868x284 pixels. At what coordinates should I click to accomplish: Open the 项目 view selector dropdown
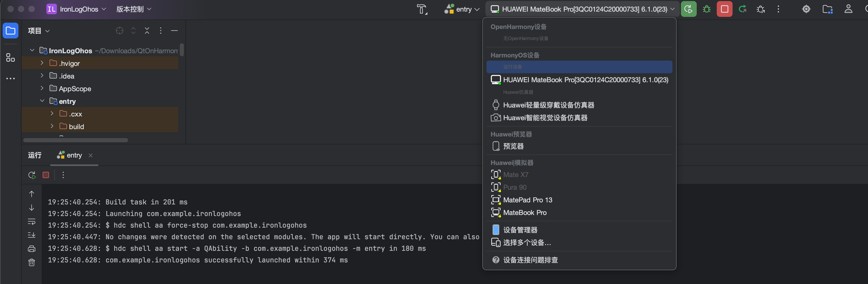pyautogui.click(x=39, y=31)
